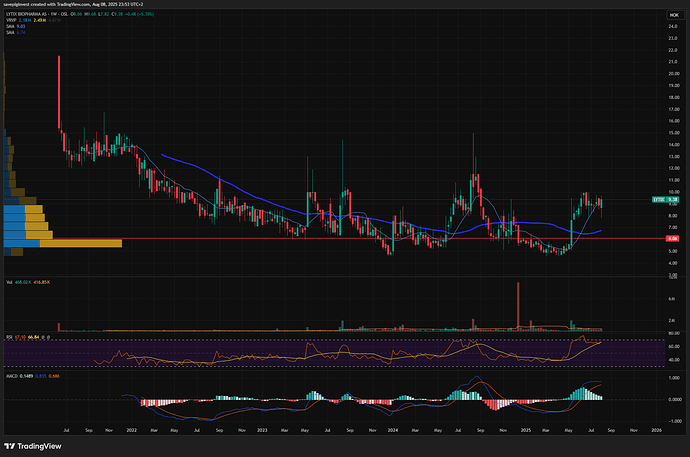Image resolution: width=690 pixels, height=457 pixels.
Task: Click the 2024 label on the time axis
Action: (x=393, y=430)
